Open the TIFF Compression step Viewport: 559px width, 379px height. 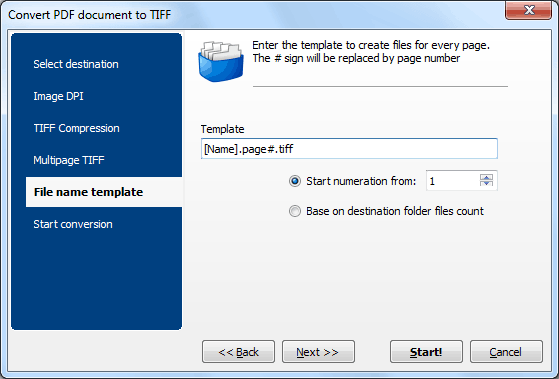coord(77,128)
